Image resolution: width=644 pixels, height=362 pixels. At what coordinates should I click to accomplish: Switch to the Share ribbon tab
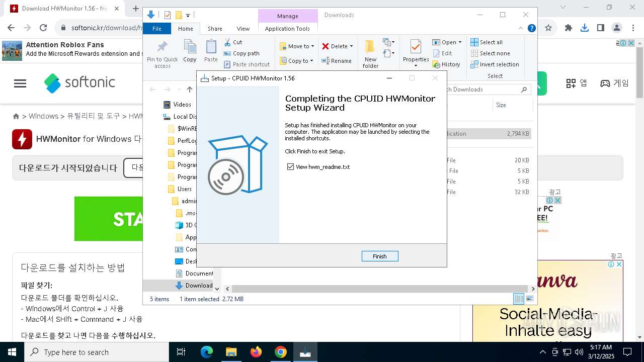pos(215,29)
